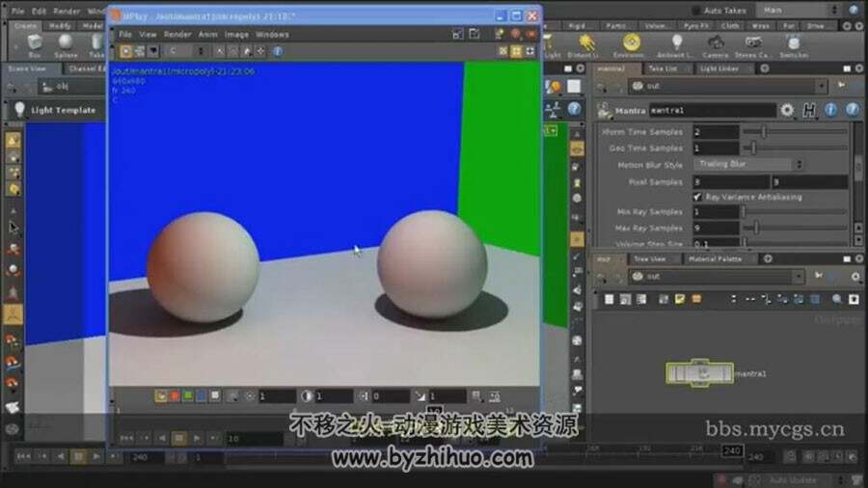Adjust the Xform Time Samples slider
The height and width of the screenshot is (488, 868).
point(795,132)
